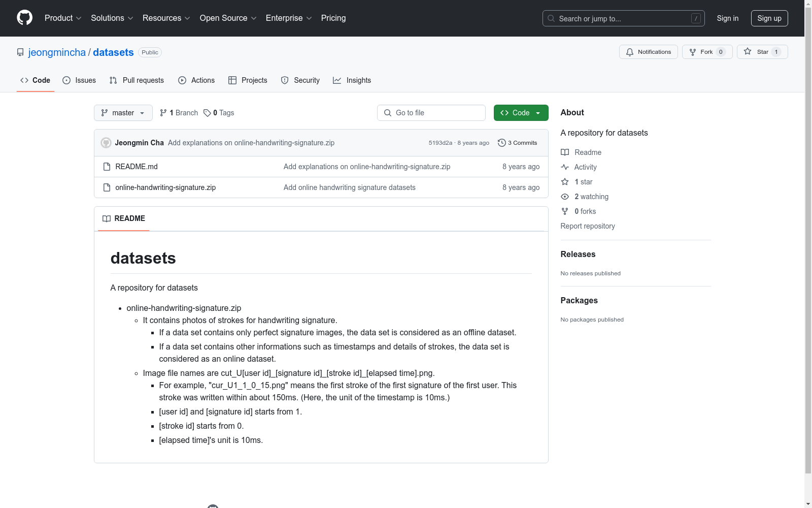Expand the Enterprise menu
The height and width of the screenshot is (508, 812).
[289, 18]
